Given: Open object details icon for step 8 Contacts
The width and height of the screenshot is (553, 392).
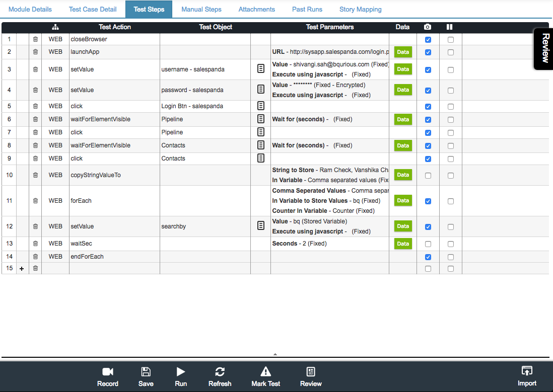Looking at the screenshot, I should point(260,145).
